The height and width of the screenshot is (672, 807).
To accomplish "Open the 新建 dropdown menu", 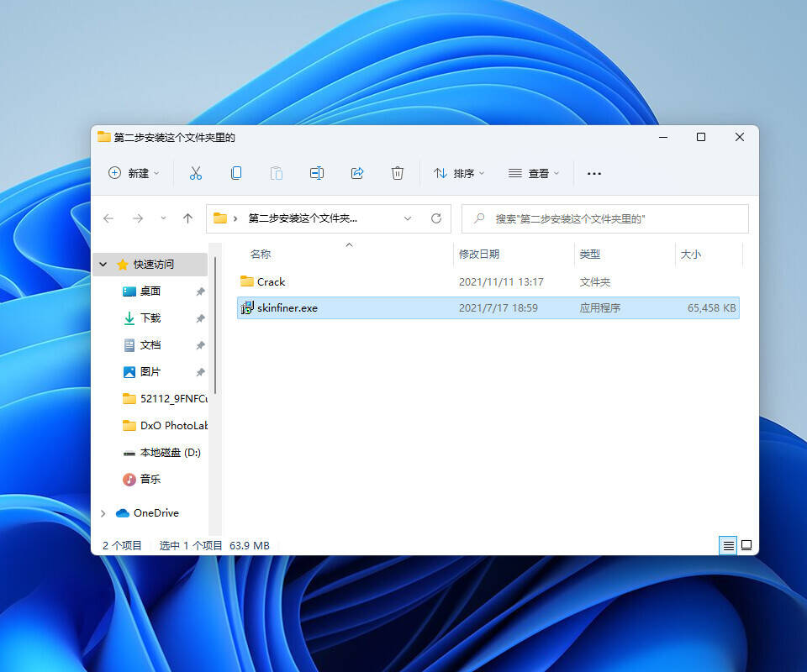I will pyautogui.click(x=134, y=173).
